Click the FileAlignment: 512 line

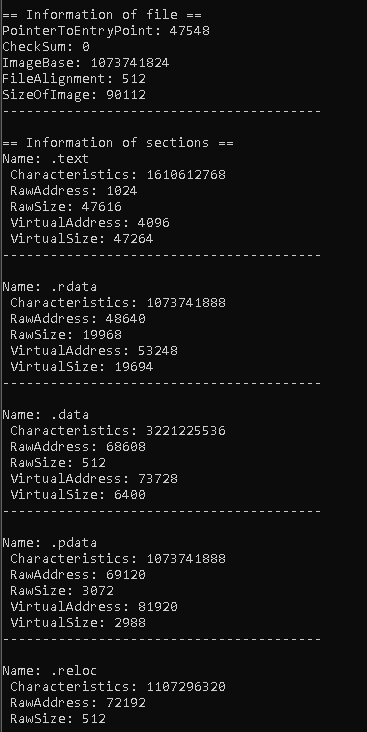[x=74, y=78]
